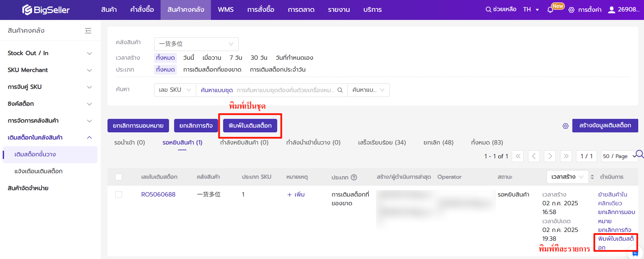Jump to last page arrow
This screenshot has height=259, width=644.
pos(566,156)
